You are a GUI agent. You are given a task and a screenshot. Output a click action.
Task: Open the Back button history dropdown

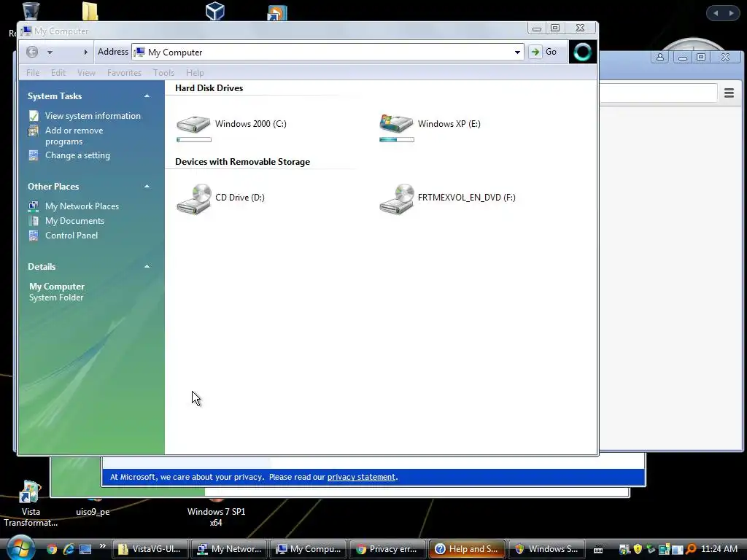point(50,52)
